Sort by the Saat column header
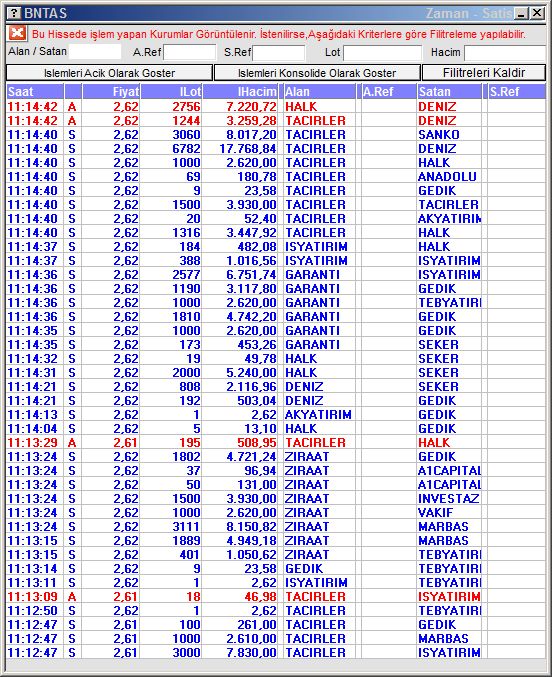The height and width of the screenshot is (677, 552). coord(35,92)
